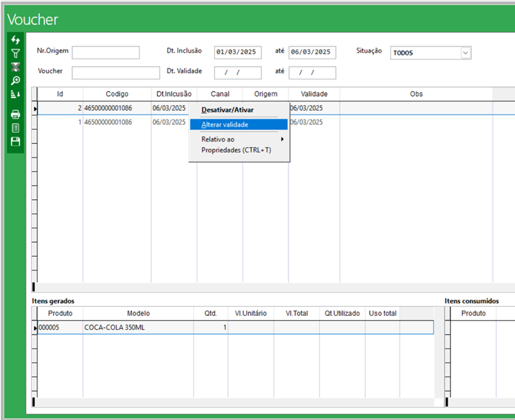Apply the funnel filter icon
Image resolution: width=515 pixels, height=420 pixels.
click(15, 53)
